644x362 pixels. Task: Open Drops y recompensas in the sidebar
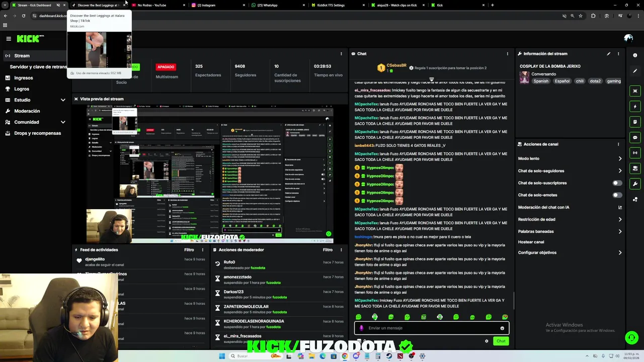(x=37, y=133)
